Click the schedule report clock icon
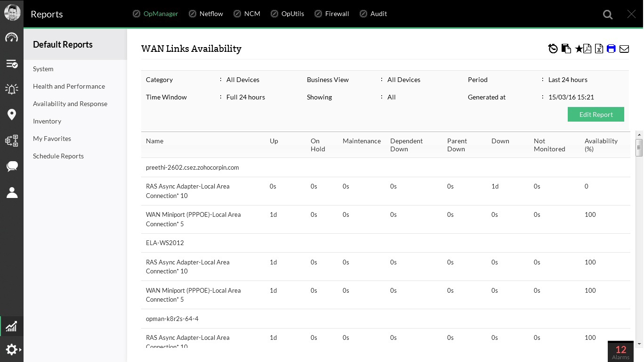The image size is (644, 362). (553, 49)
